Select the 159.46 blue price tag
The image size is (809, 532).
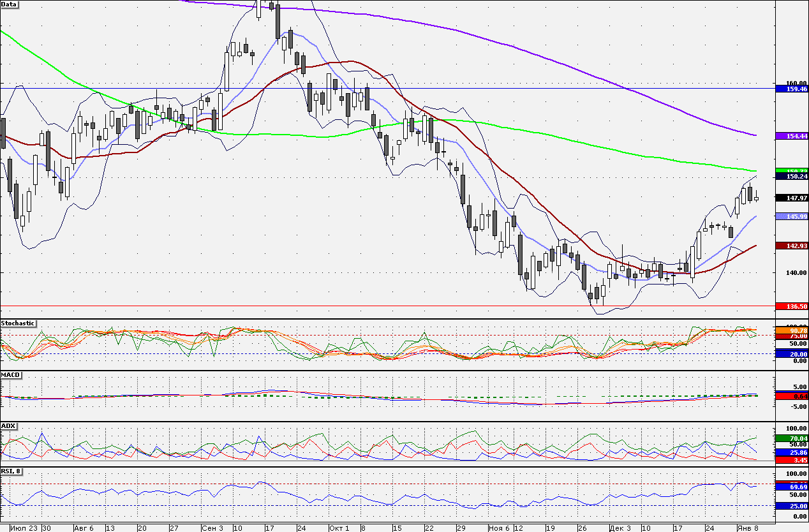click(791, 89)
